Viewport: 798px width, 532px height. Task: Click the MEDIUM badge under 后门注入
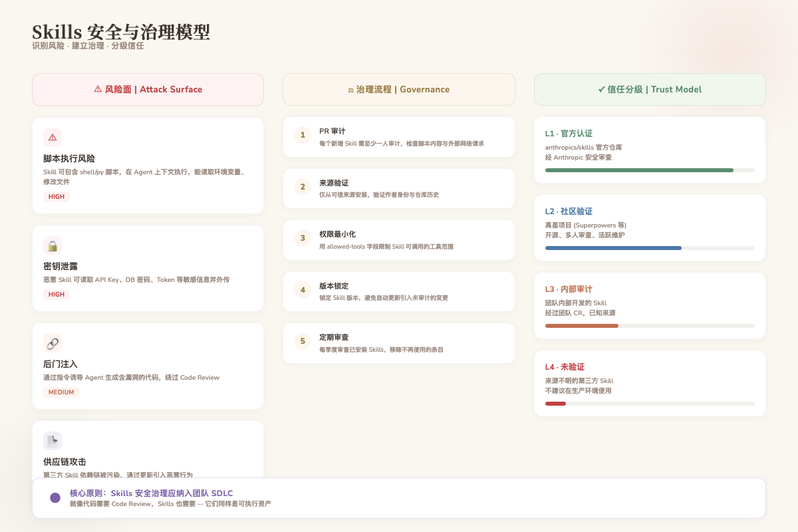click(x=61, y=392)
